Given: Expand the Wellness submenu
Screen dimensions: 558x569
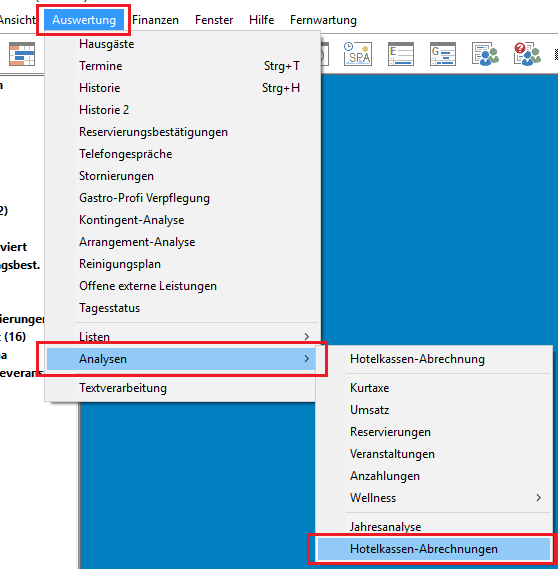Looking at the screenshot, I should (434, 498).
